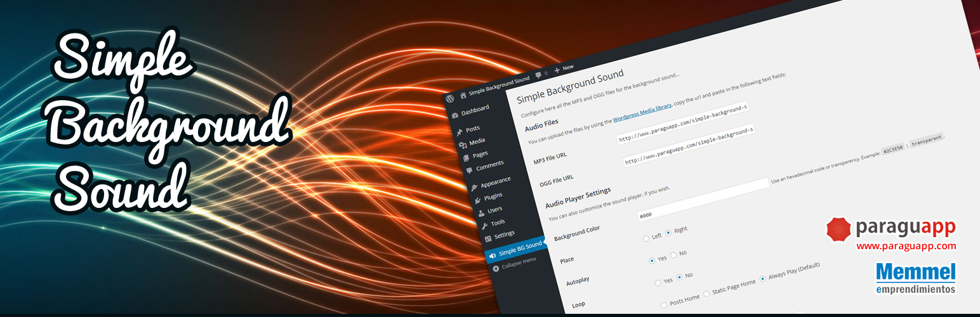Click the Audio Player Settings heading
The image size is (980, 317).
coord(578,197)
